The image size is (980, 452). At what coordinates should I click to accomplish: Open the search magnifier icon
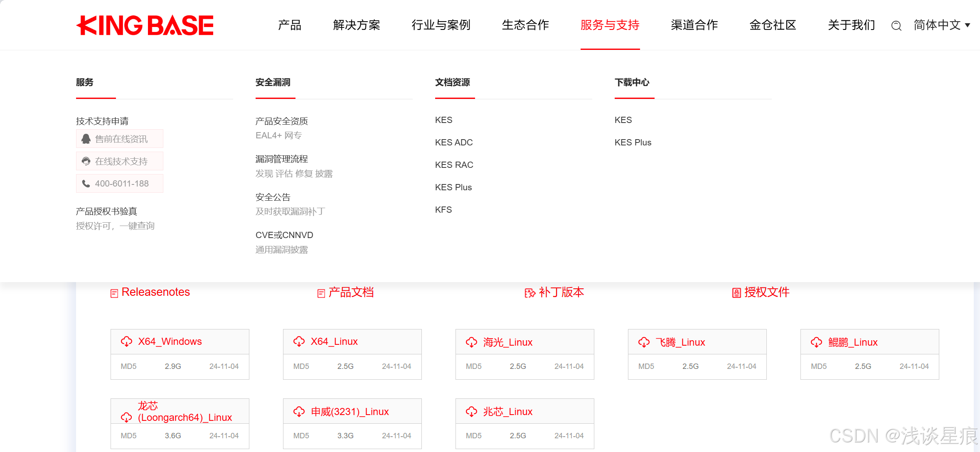(x=896, y=26)
